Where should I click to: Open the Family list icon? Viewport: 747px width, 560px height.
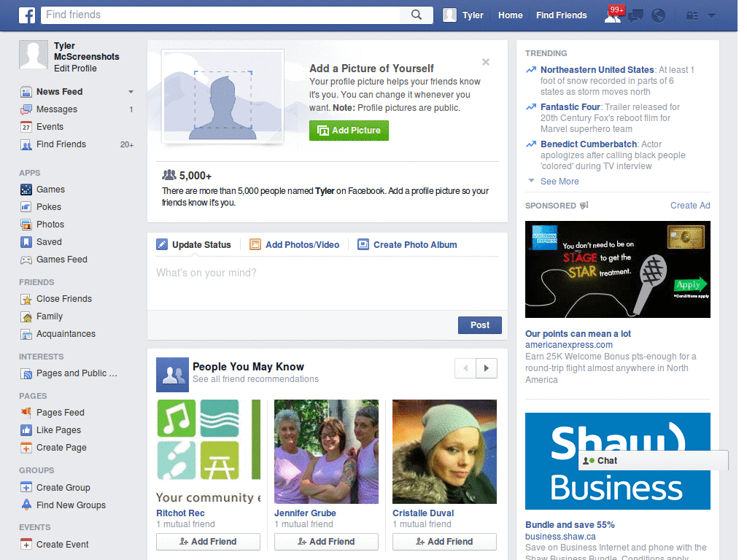[x=26, y=316]
